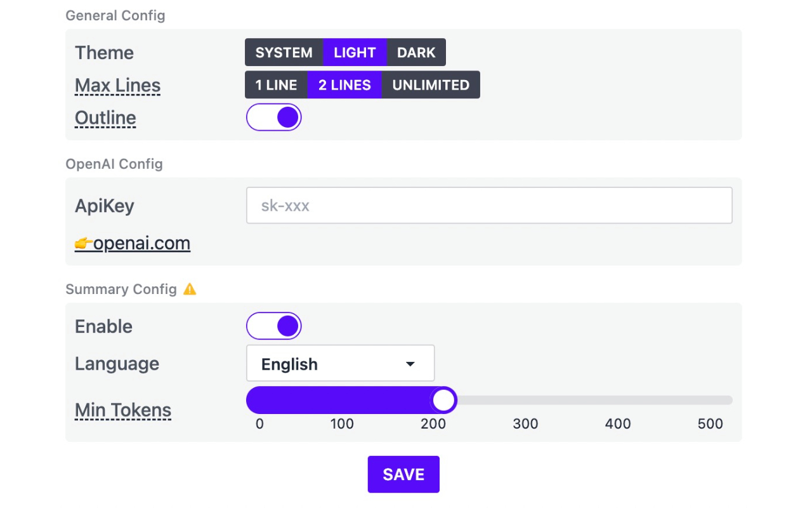Switch theme to DARK
Image resolution: width=812 pixels, height=508 pixels.
[x=416, y=53]
